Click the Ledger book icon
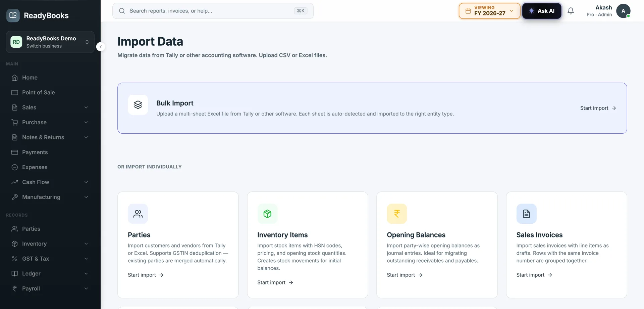Viewport: 644px width, 309px height. pos(14,274)
